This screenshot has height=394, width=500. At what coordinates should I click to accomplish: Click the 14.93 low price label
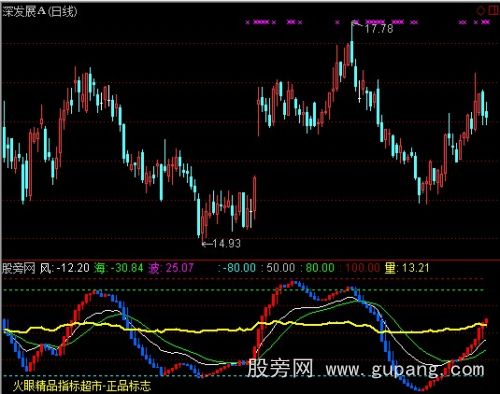pos(226,243)
